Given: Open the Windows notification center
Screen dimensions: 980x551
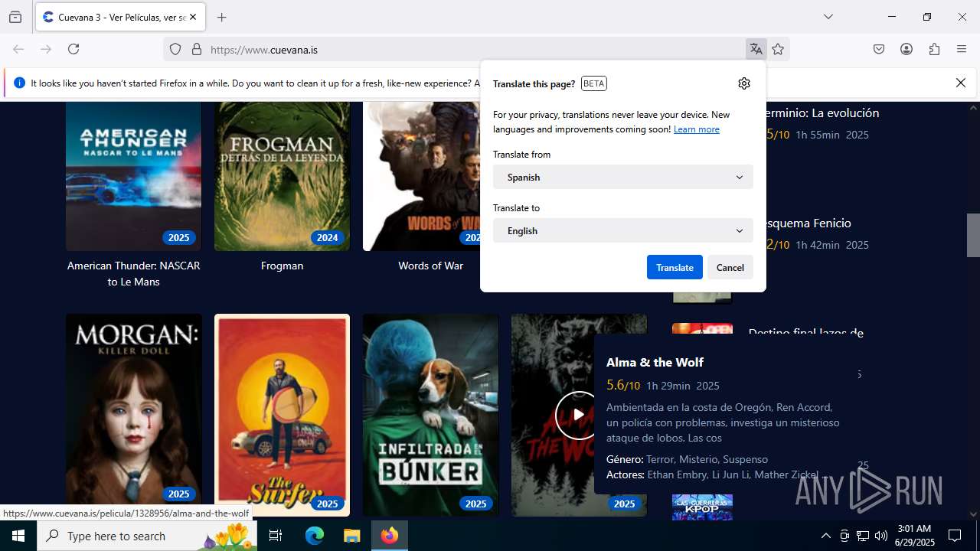Looking at the screenshot, I should 955,536.
